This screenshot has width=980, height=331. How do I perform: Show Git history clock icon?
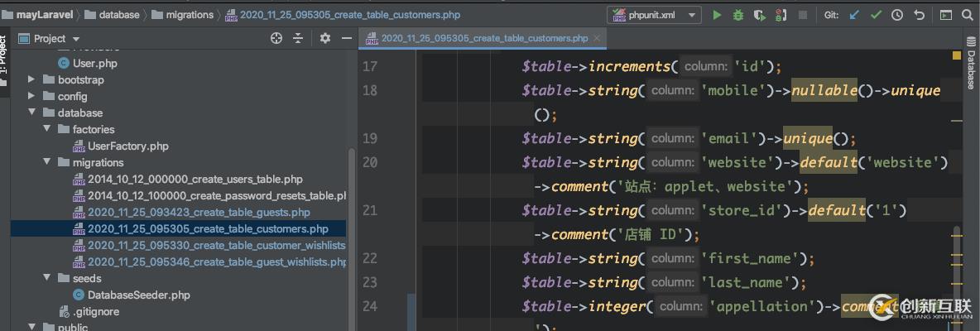pos(897,15)
